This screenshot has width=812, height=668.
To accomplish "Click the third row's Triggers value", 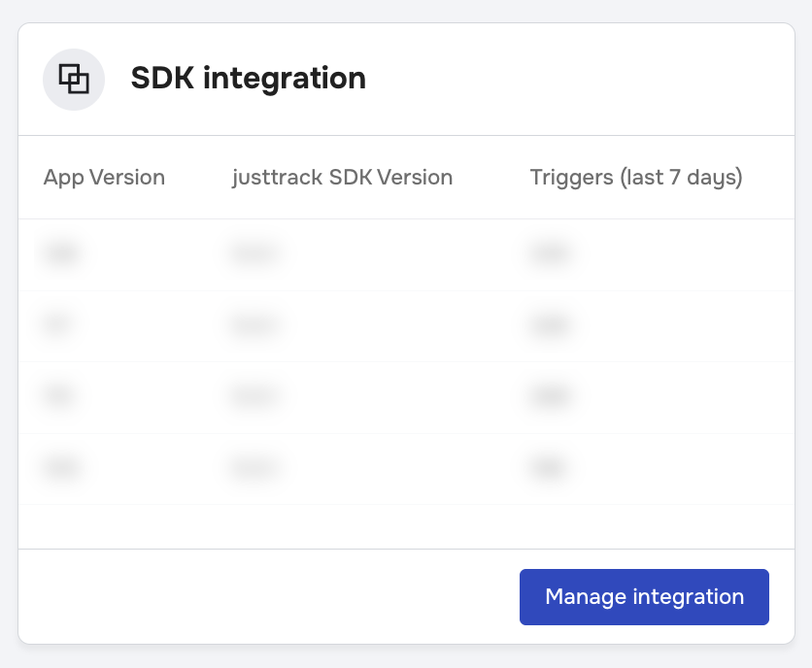I will coord(550,397).
